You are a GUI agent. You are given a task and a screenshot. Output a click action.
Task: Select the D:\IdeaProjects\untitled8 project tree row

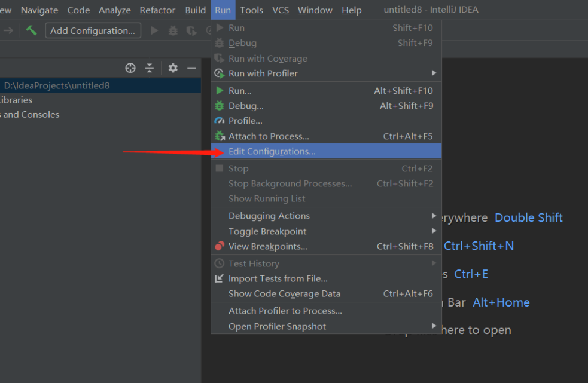(100, 85)
